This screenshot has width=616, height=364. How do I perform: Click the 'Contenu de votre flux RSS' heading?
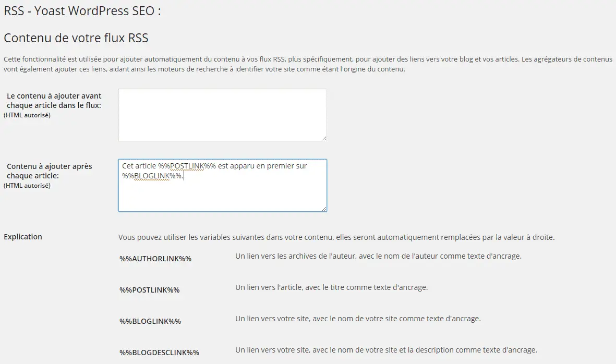click(x=76, y=38)
